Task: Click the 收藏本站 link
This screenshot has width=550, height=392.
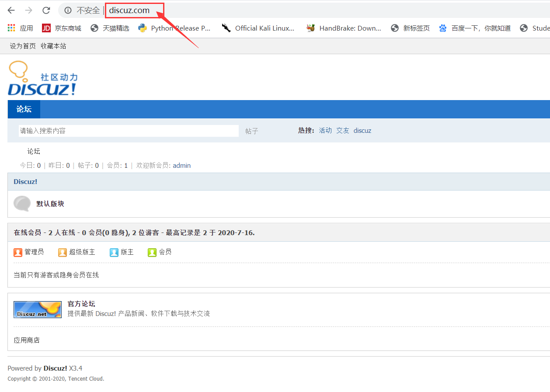Action: (53, 45)
